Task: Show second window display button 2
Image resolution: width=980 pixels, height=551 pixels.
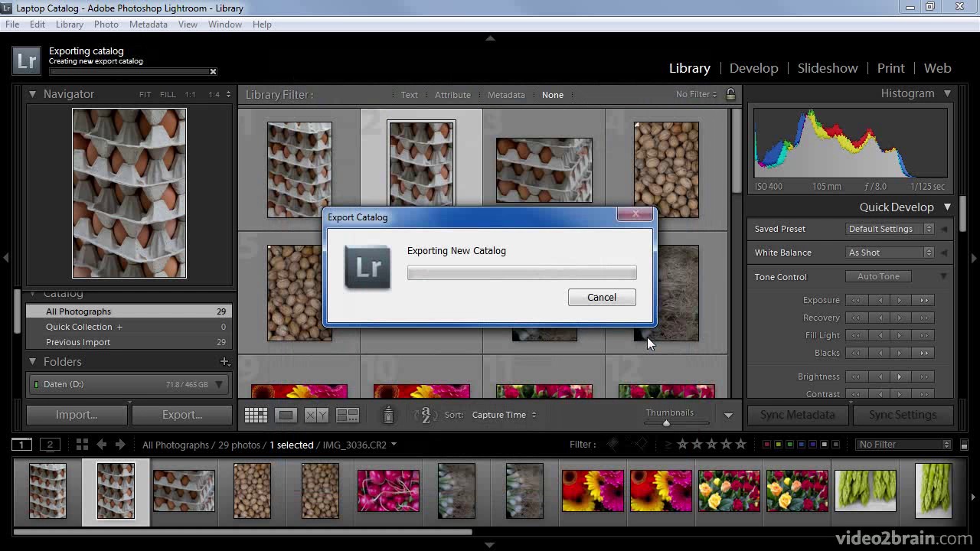Action: 50,445
